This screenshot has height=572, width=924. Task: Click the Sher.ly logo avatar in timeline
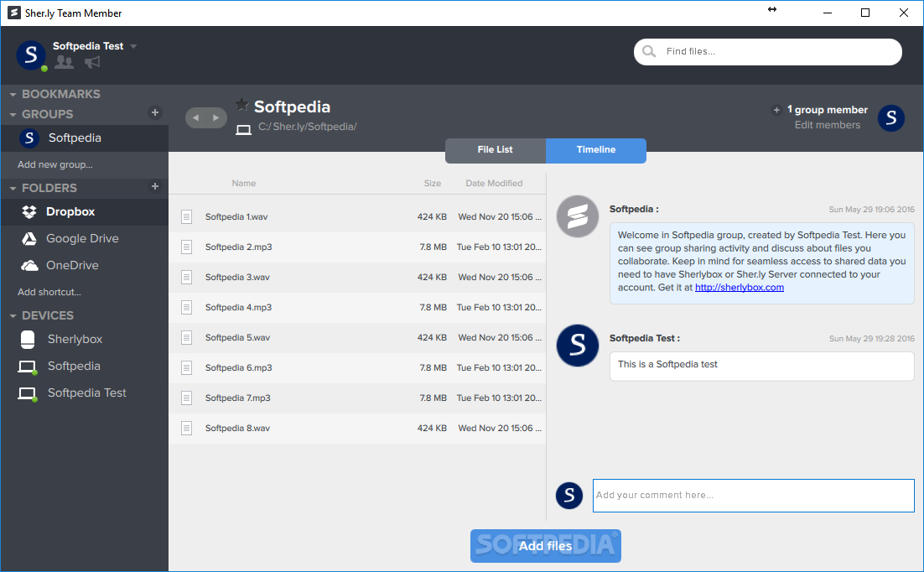point(578,216)
